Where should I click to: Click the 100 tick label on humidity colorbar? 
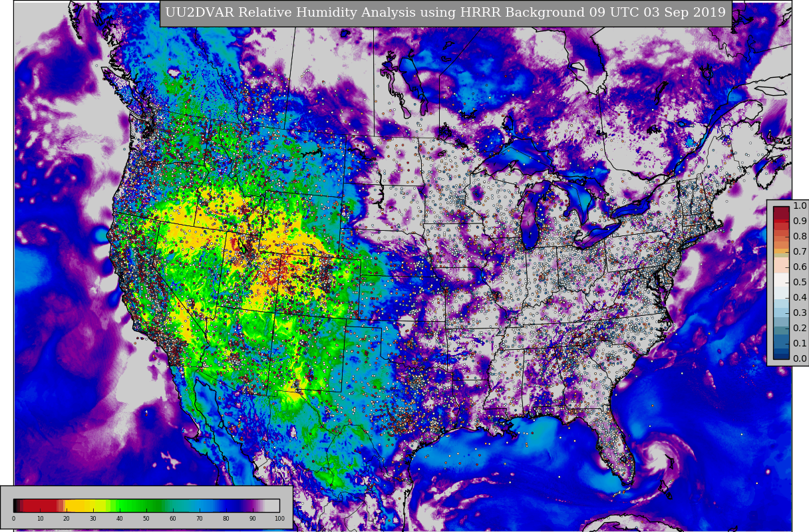pyautogui.click(x=279, y=519)
